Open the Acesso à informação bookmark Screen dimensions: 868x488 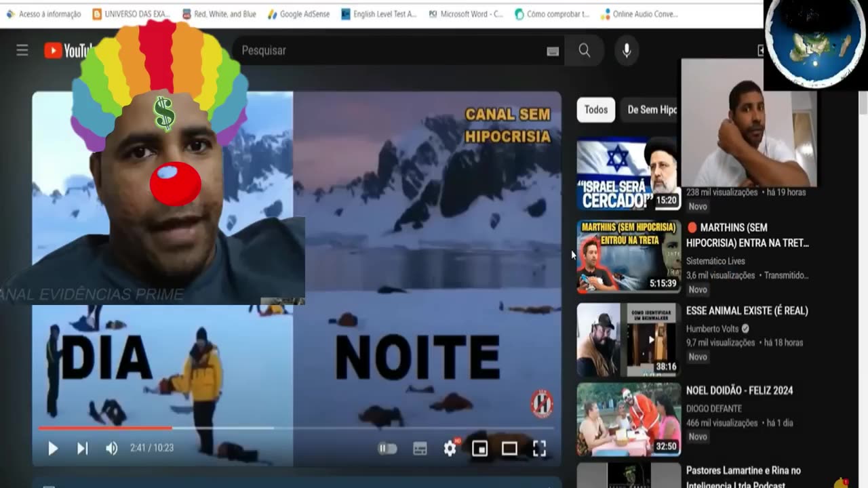coord(43,14)
